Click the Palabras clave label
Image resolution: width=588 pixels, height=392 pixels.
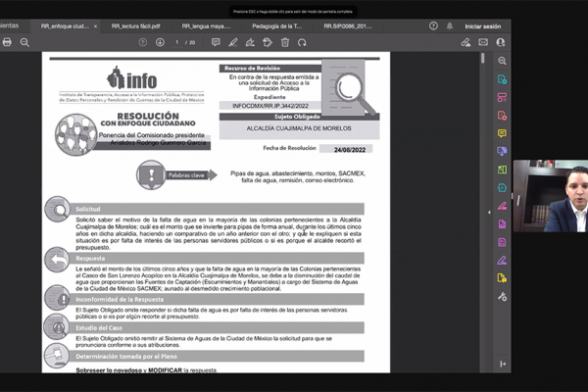[186, 175]
